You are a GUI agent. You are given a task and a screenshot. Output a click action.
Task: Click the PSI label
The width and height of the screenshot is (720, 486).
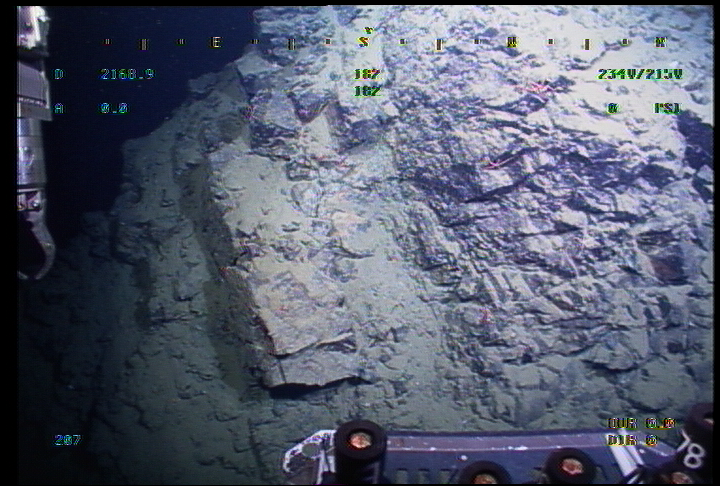[666, 108]
